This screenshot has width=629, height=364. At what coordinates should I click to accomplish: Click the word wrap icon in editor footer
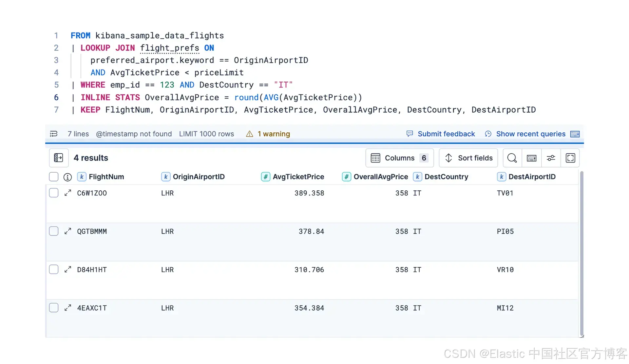(54, 134)
